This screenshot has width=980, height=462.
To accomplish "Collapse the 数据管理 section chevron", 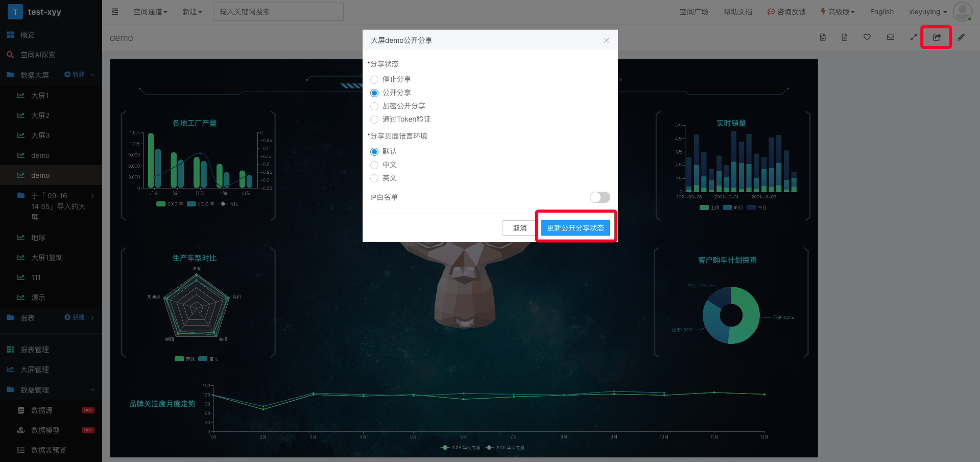I will coord(92,390).
